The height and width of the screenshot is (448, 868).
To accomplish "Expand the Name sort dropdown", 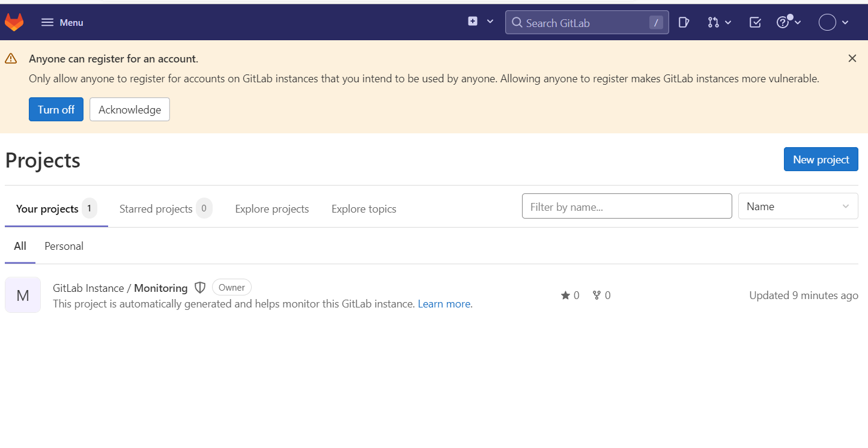I will [798, 207].
